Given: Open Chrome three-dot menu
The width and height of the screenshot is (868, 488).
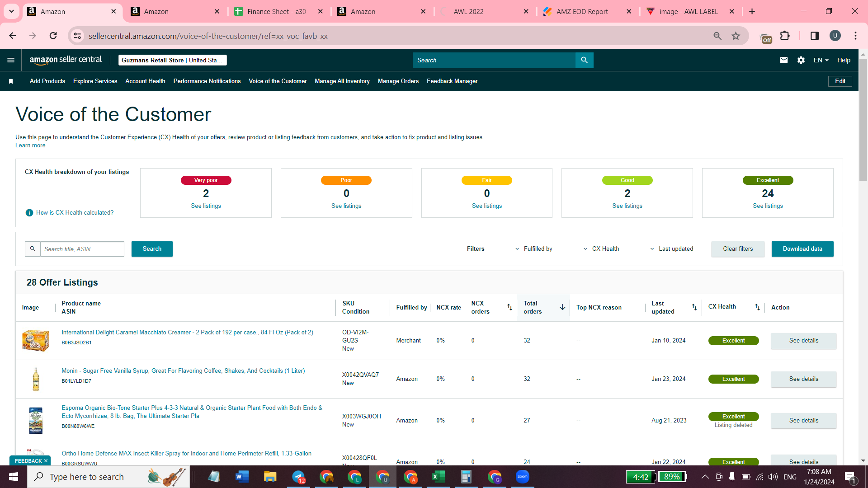Looking at the screenshot, I should click(855, 36).
